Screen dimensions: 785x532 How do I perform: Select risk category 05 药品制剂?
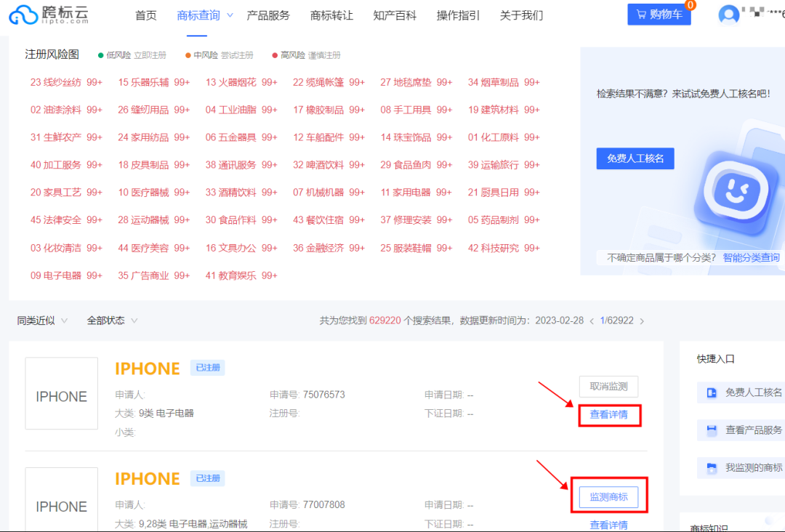[504, 219]
